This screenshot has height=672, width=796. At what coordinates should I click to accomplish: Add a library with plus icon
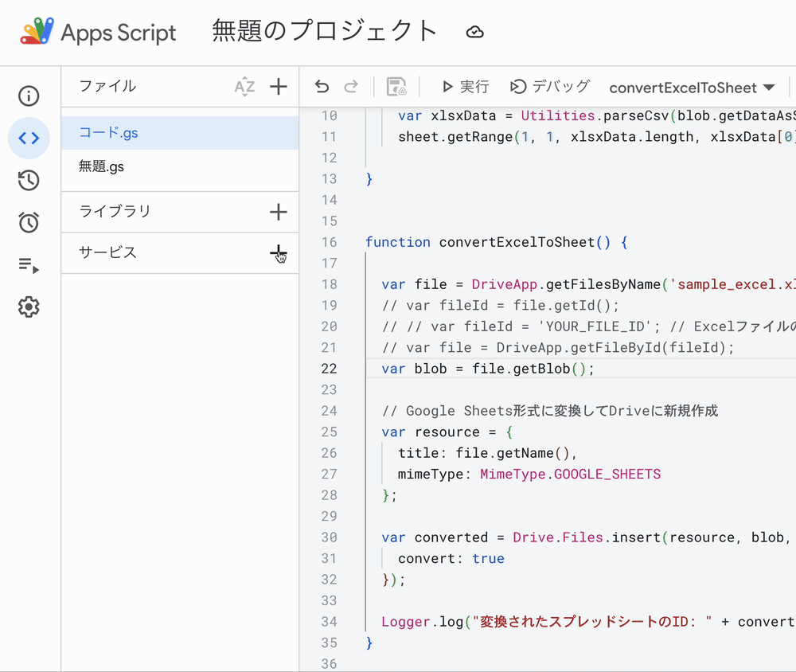(278, 212)
